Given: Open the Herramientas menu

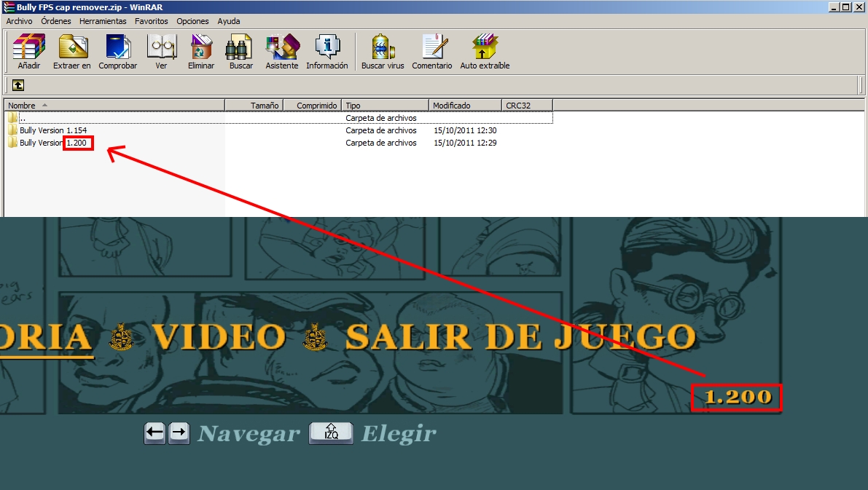Looking at the screenshot, I should coord(103,21).
